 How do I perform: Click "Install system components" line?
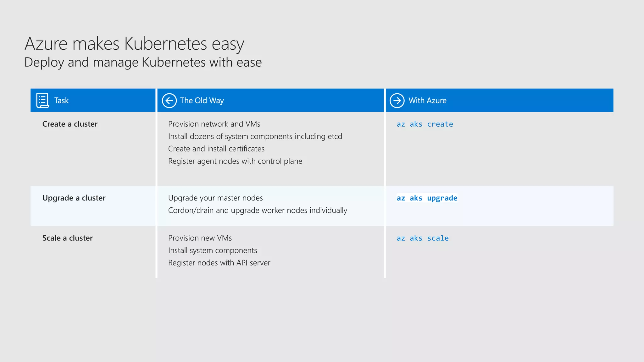(x=213, y=250)
